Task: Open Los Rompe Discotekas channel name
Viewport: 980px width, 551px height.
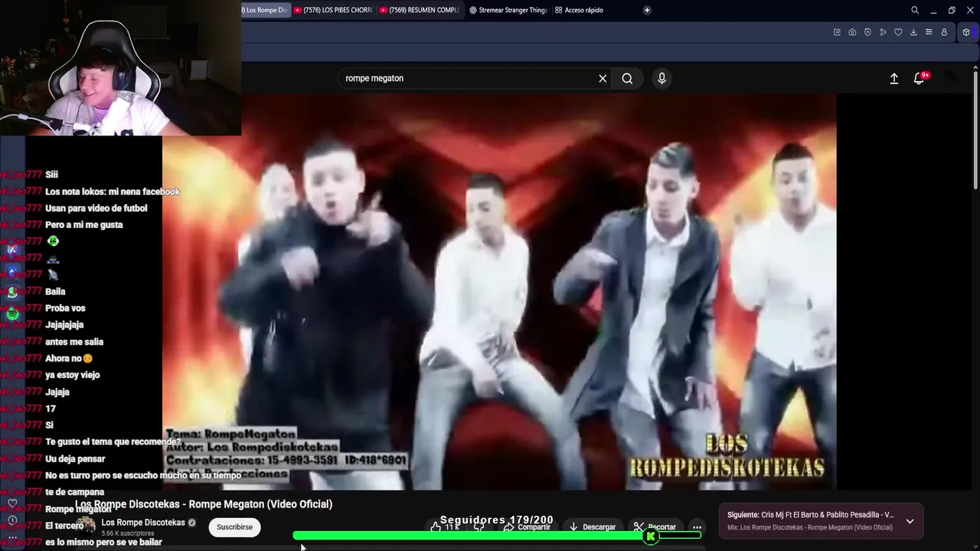Action: tap(143, 523)
